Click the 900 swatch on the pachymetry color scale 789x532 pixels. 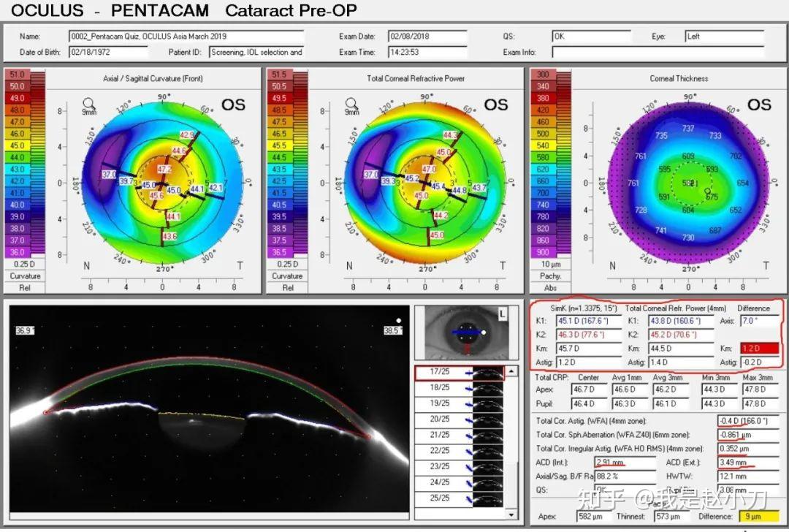(x=544, y=252)
